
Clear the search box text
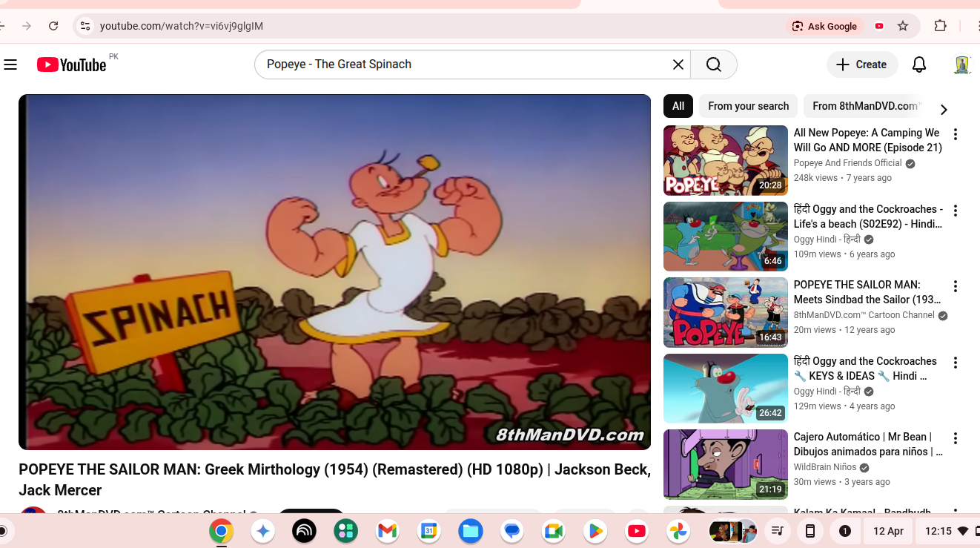(678, 65)
